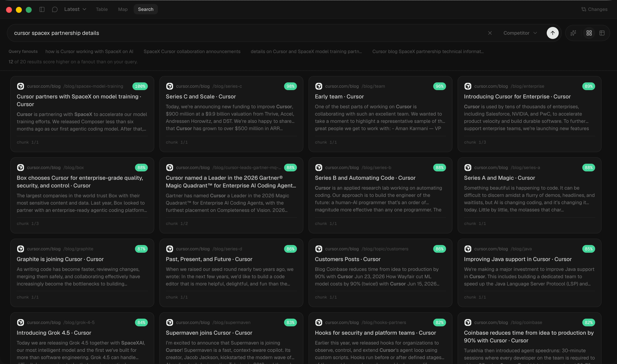Viewport: 617px width, 364px height.
Task: Click the 98% score badge
Action: coord(290,86)
